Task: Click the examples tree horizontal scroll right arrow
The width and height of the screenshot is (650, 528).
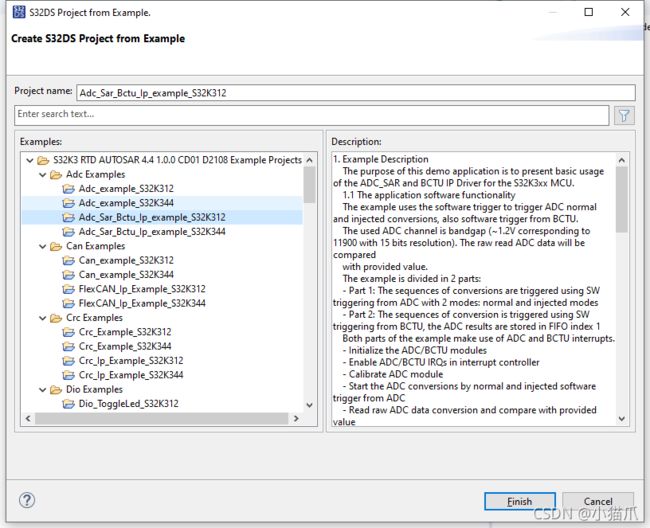Action: (x=296, y=419)
